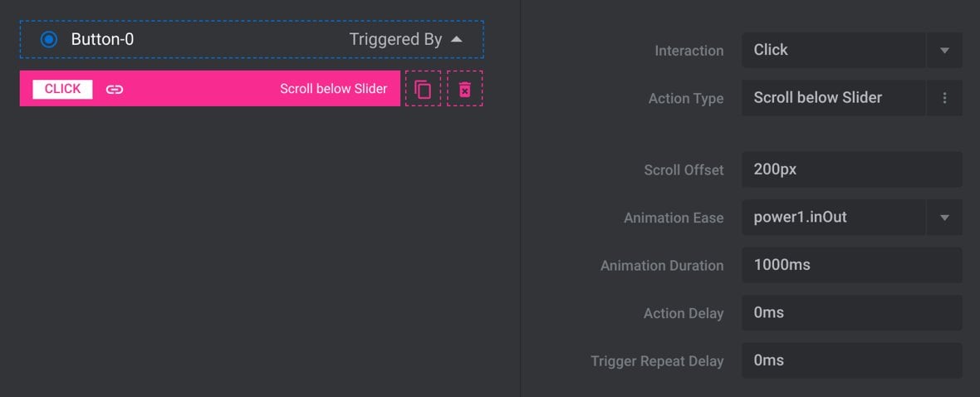Open Action Type three-dot menu

[x=944, y=98]
